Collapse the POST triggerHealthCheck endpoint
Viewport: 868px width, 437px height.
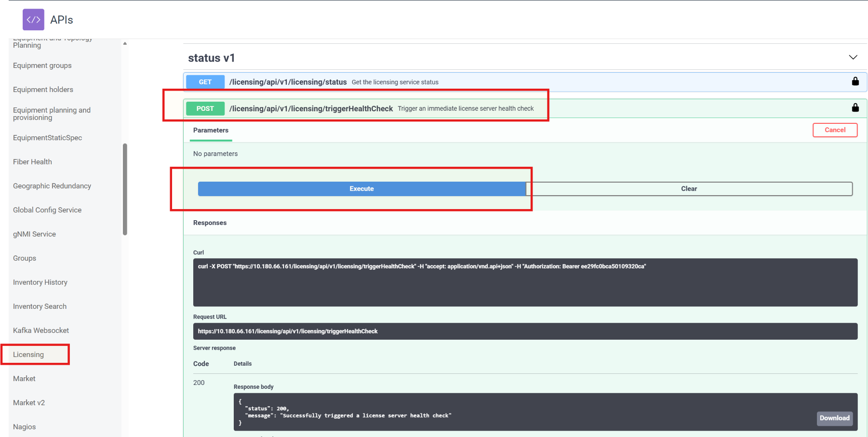click(x=525, y=108)
